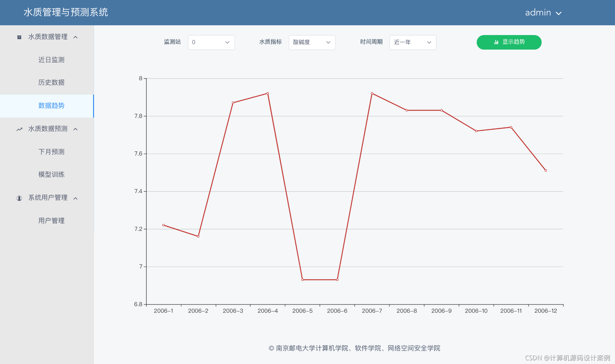Screen dimensions: 615x364
Task: Click the 监测站 field label
Action: point(172,42)
